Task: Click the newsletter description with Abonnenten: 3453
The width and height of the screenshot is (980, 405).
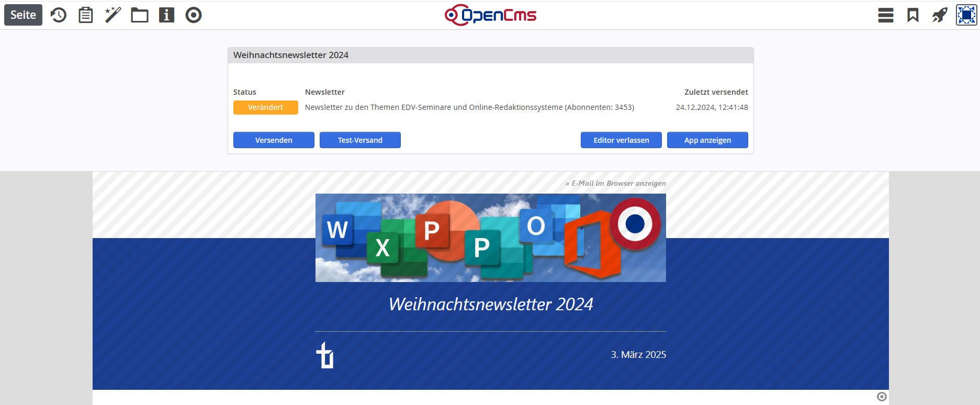Action: tap(469, 107)
